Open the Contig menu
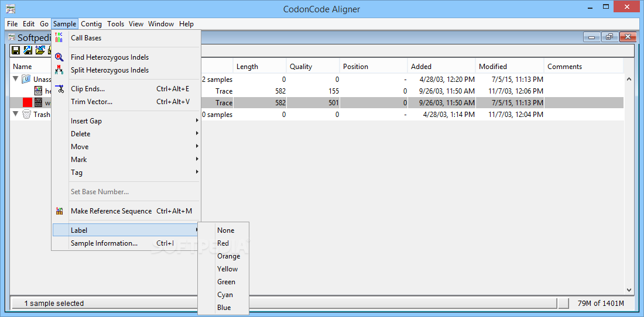The image size is (644, 317). click(x=91, y=24)
